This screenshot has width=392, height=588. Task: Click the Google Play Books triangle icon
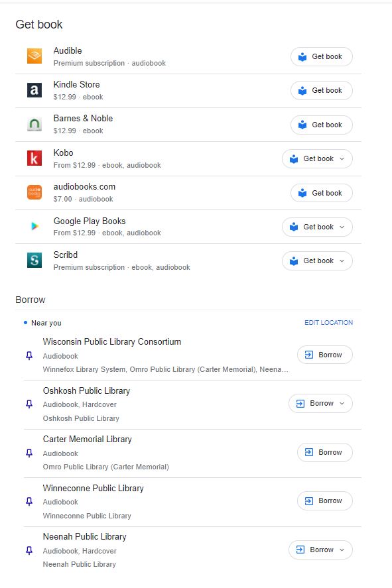34,226
